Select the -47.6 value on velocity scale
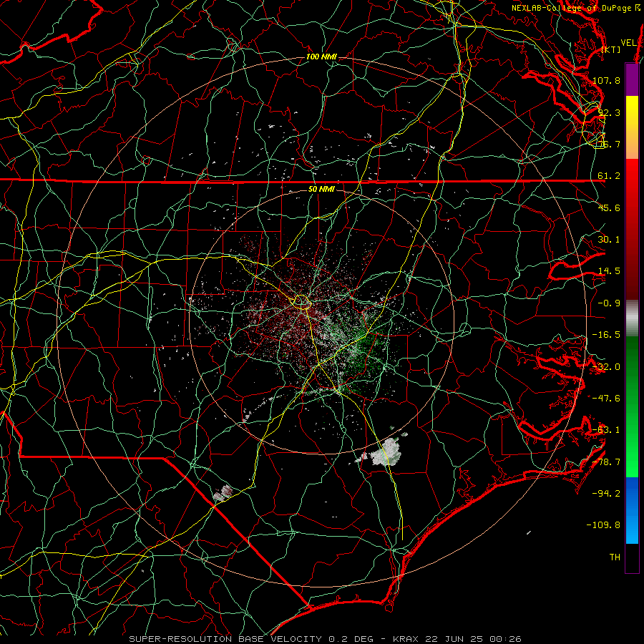This screenshot has width=644, height=644. 607,399
